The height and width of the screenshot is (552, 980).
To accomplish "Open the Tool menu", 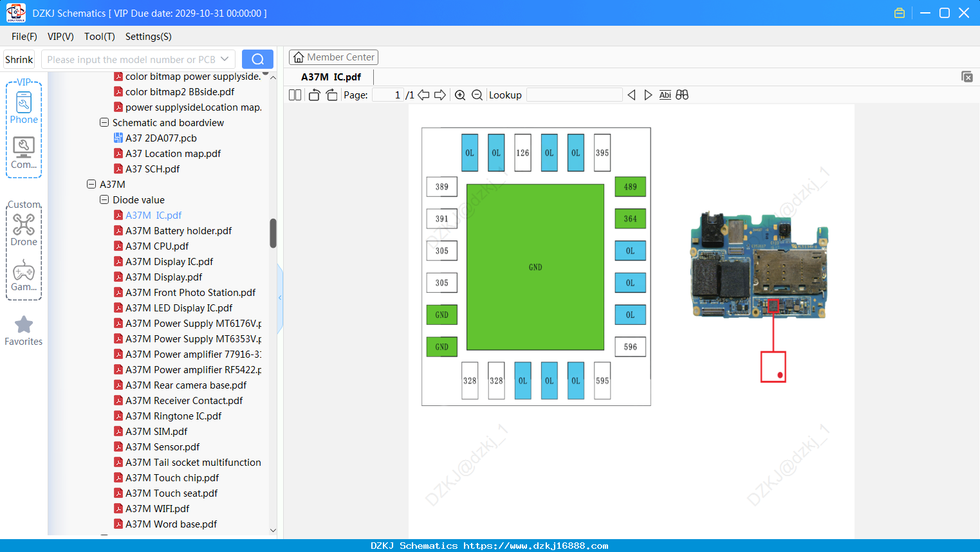I will click(x=100, y=37).
